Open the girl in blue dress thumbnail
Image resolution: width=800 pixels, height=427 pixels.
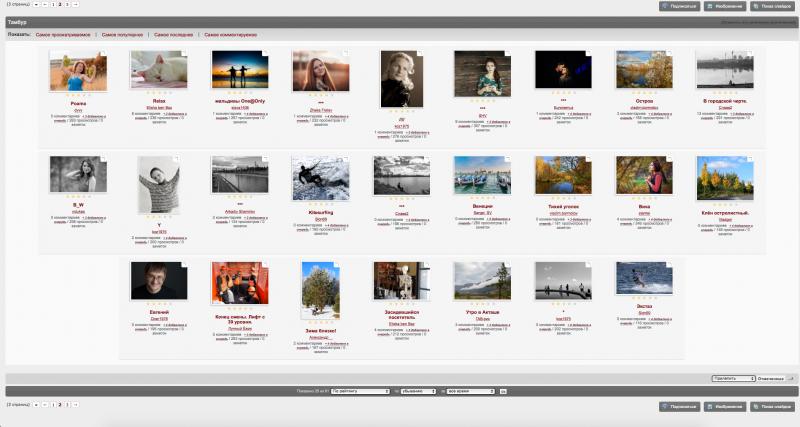[78, 71]
